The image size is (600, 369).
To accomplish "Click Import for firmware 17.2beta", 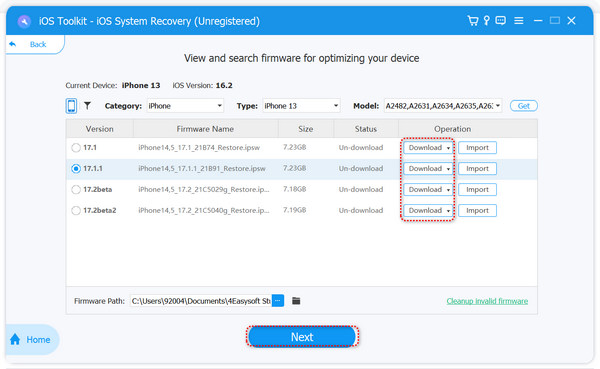I will (477, 190).
